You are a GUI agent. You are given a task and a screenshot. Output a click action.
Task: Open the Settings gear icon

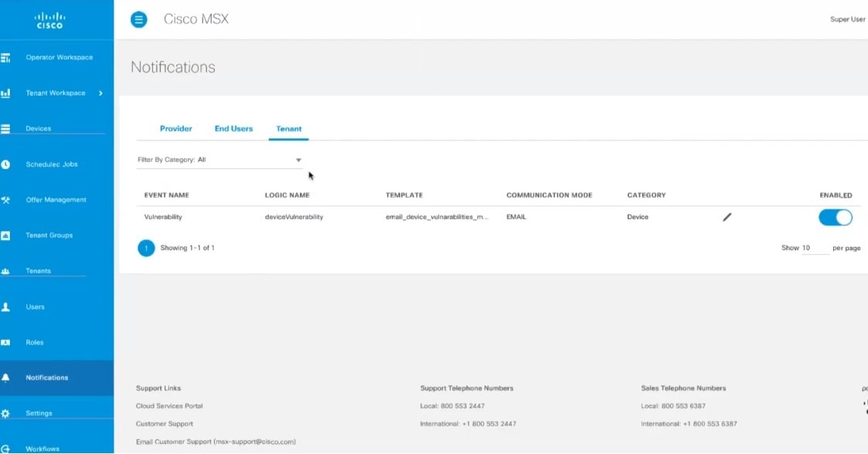click(x=5, y=414)
